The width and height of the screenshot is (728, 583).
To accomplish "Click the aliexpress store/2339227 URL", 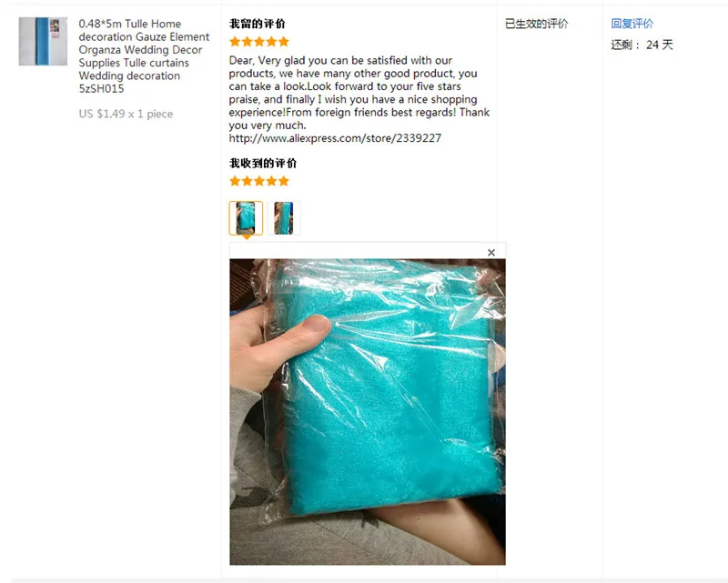I will tap(335, 138).
